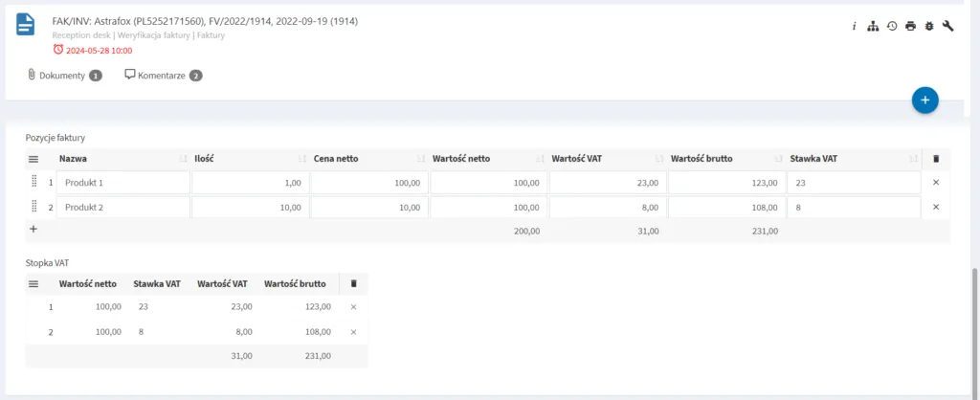Open the wrench settings icon
The width and height of the screenshot is (980, 400).
948,26
